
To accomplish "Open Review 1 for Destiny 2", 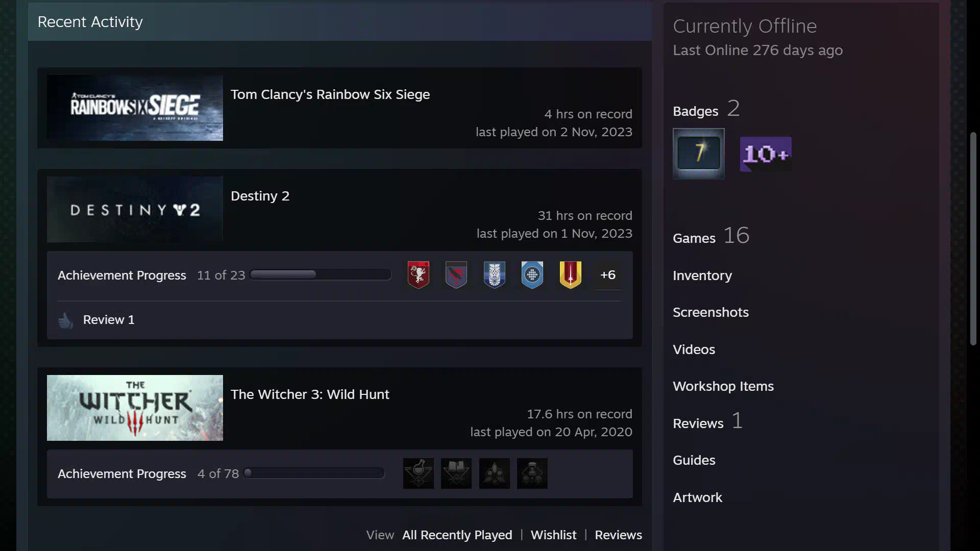I will coord(109,320).
